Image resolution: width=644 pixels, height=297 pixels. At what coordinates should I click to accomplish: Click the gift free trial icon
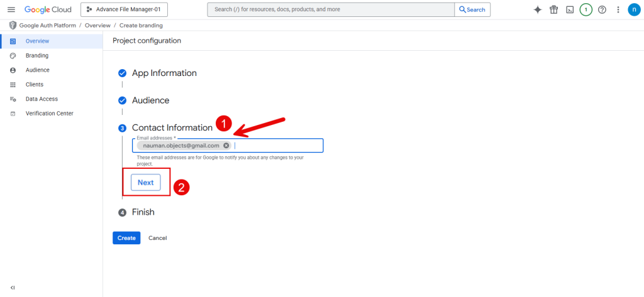[553, 10]
